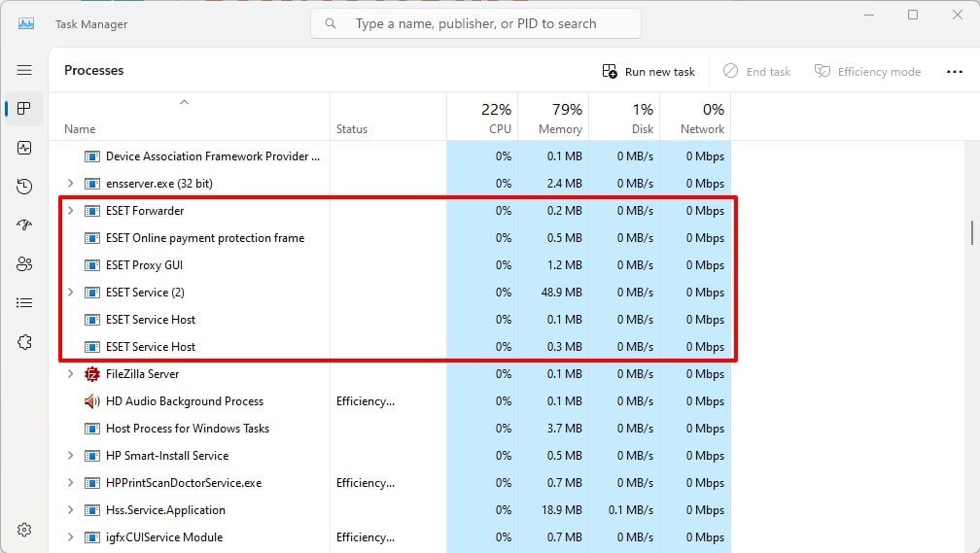
Task: Expand the ensserver.exe (32 bit) group
Action: pyautogui.click(x=71, y=183)
